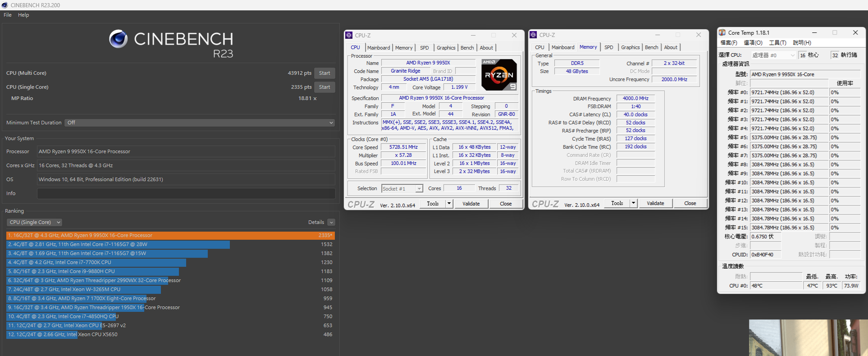Screen dimensions: 868x356
Task: Open Core Temp 檔案(F) menu
Action: (729, 43)
